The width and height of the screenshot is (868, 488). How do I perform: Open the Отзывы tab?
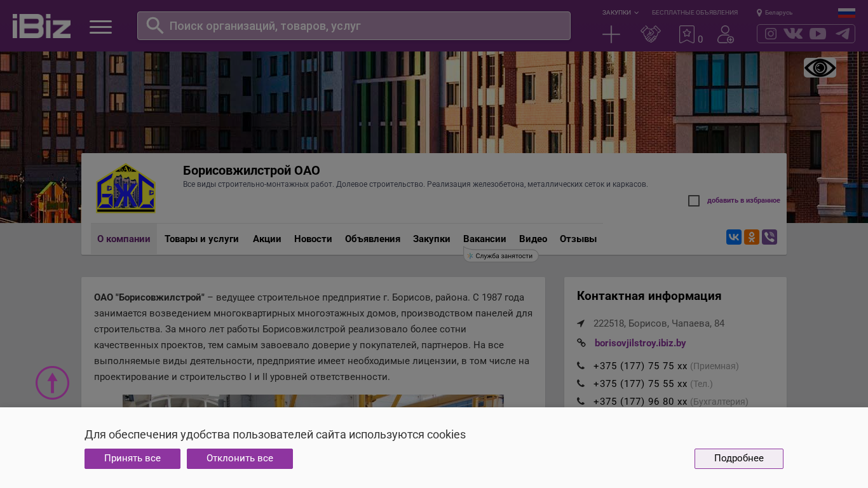click(578, 239)
